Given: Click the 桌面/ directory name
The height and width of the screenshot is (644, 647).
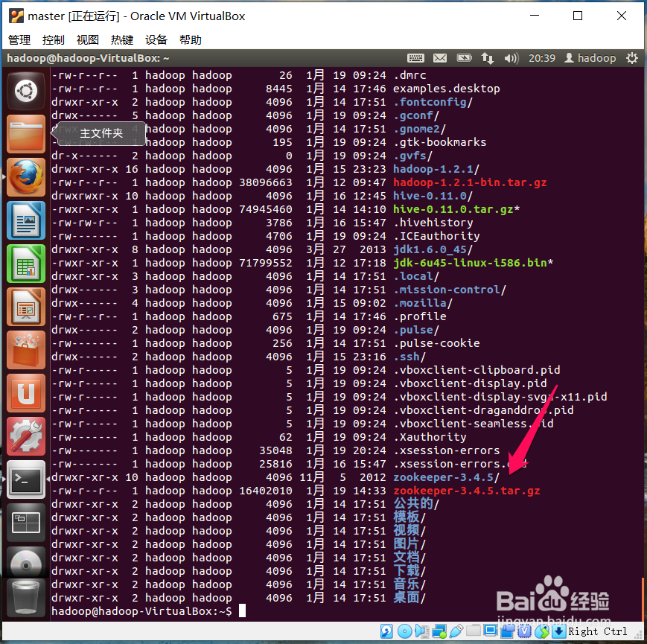Looking at the screenshot, I should pos(409,597).
